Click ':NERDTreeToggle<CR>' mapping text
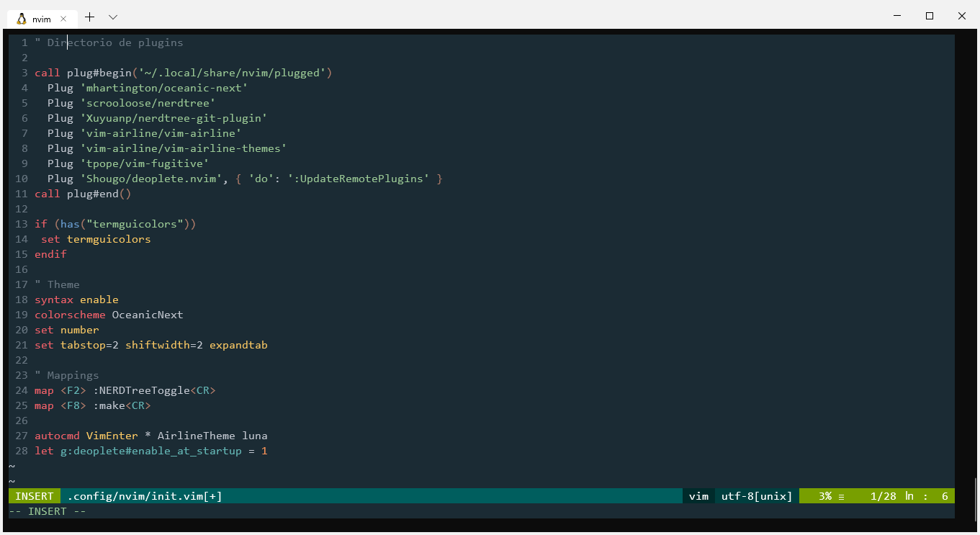980x535 pixels. tap(154, 390)
